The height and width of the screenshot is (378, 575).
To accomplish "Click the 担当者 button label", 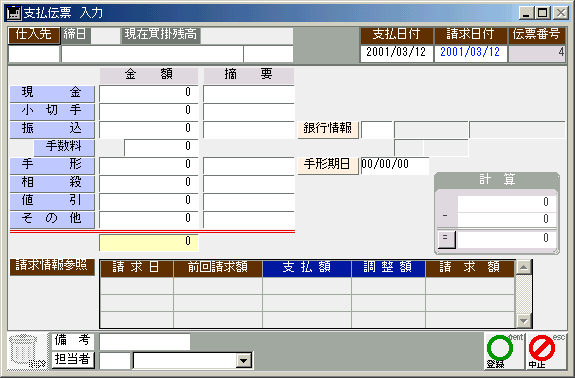I will pyautogui.click(x=73, y=360).
